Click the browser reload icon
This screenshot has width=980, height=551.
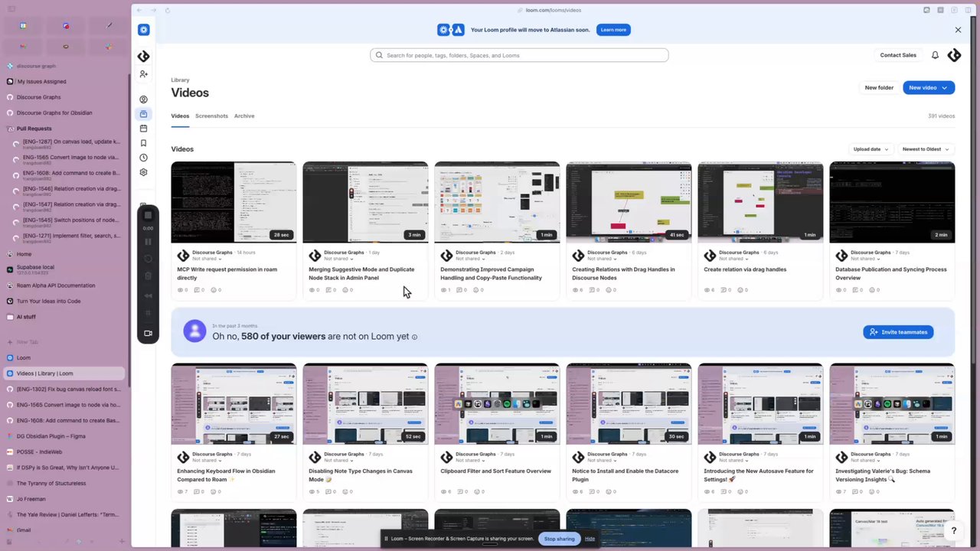tap(168, 10)
